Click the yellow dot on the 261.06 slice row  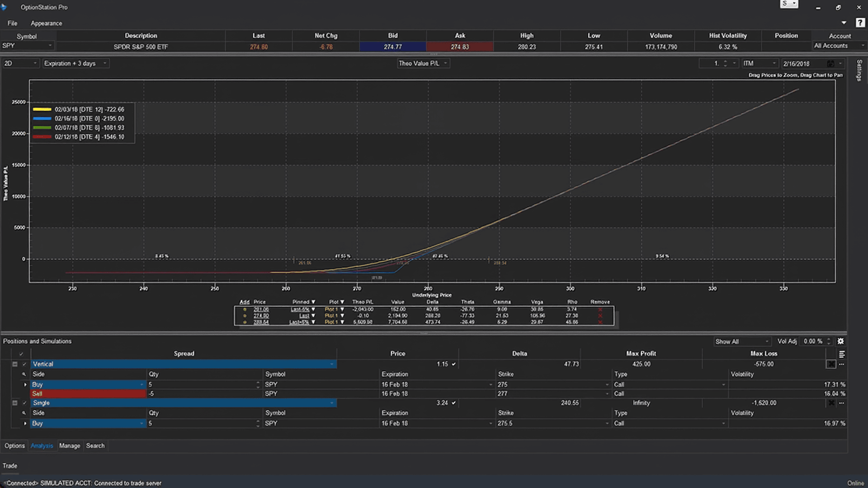point(245,310)
